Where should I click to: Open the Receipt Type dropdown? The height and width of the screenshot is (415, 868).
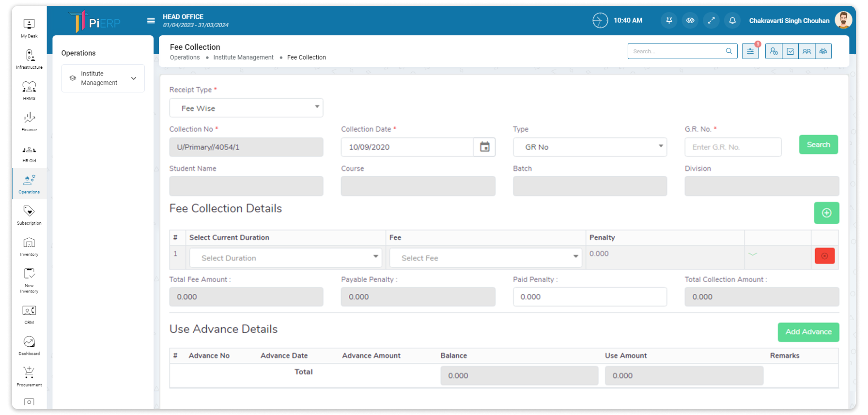pos(246,108)
